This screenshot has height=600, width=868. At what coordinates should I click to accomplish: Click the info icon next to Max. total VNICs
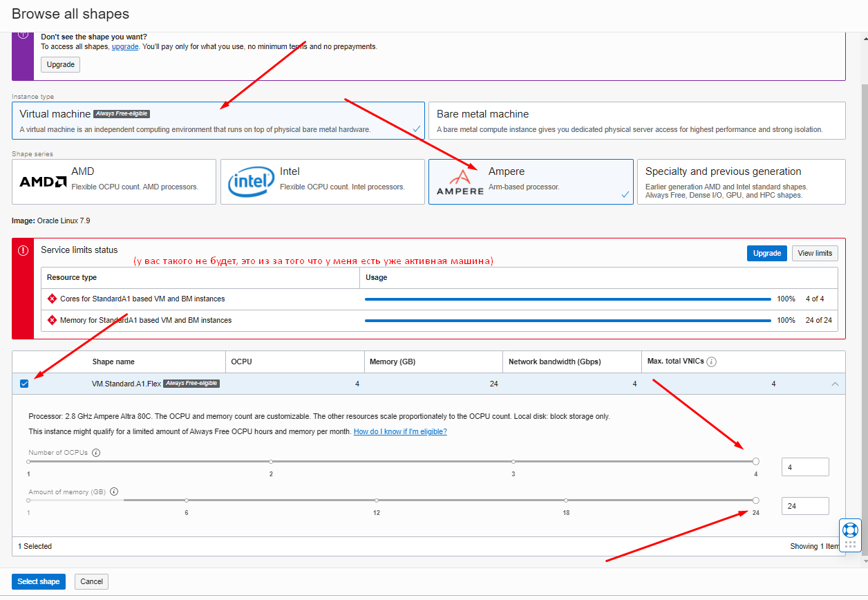712,362
